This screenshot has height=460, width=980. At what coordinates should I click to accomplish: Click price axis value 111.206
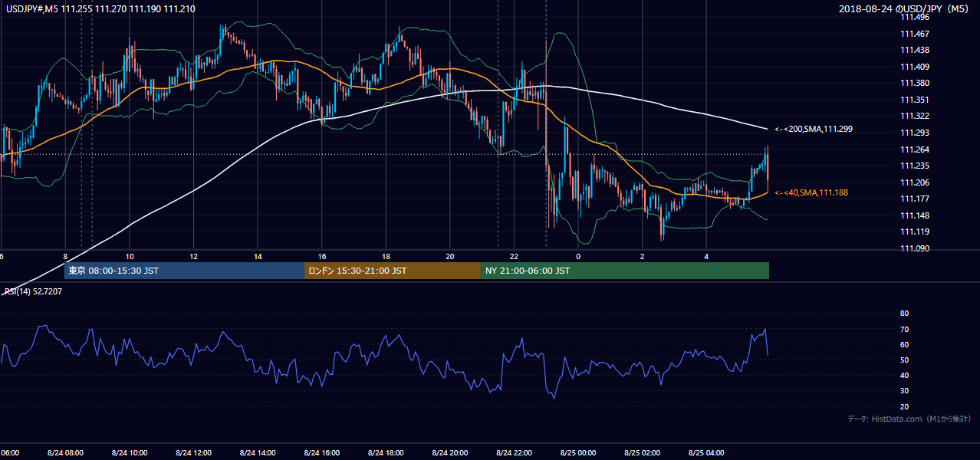(x=916, y=182)
